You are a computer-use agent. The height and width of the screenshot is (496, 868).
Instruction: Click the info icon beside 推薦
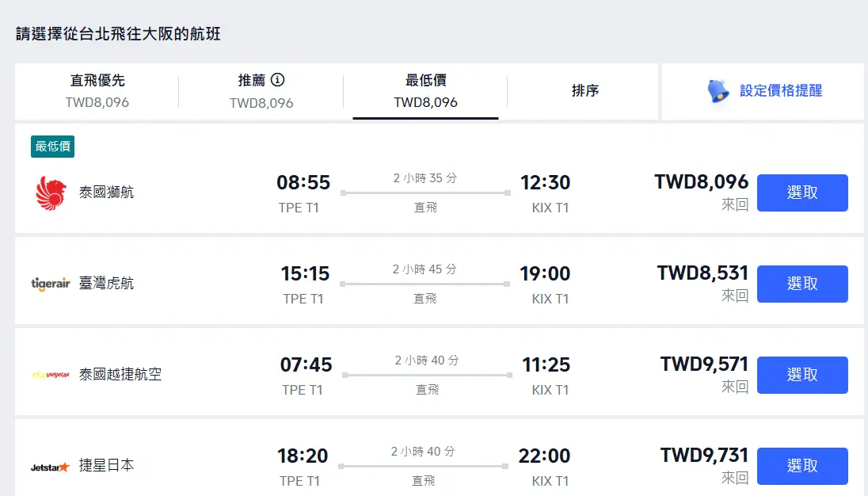[x=278, y=80]
